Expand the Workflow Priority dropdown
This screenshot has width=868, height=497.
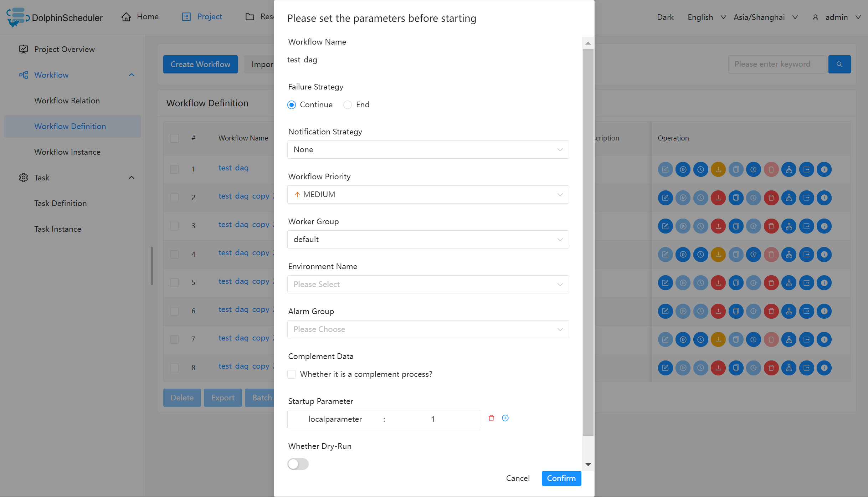428,194
